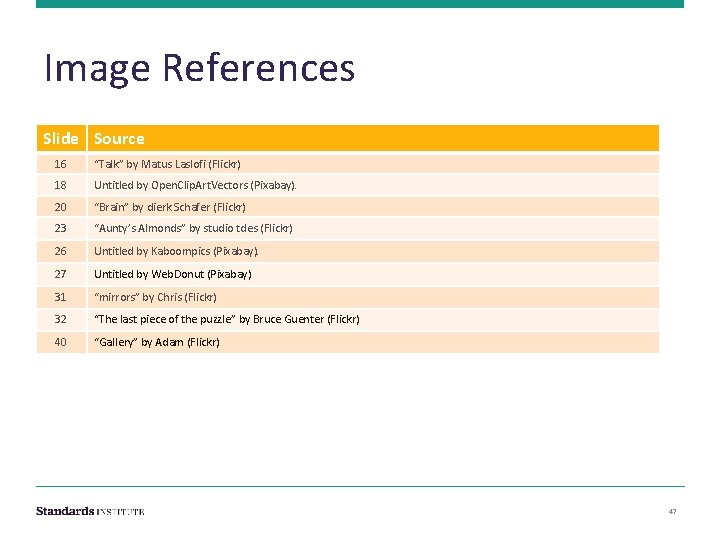Click the page number in the footer
The height and width of the screenshot is (540, 720).
pos(672,512)
